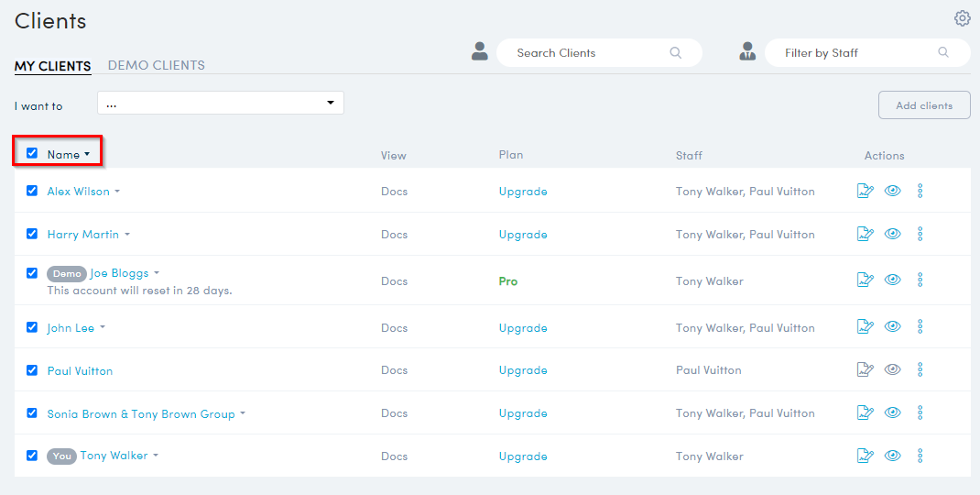Click the eye icon for Paul Vuitton
This screenshot has width=980, height=495.
(893, 370)
